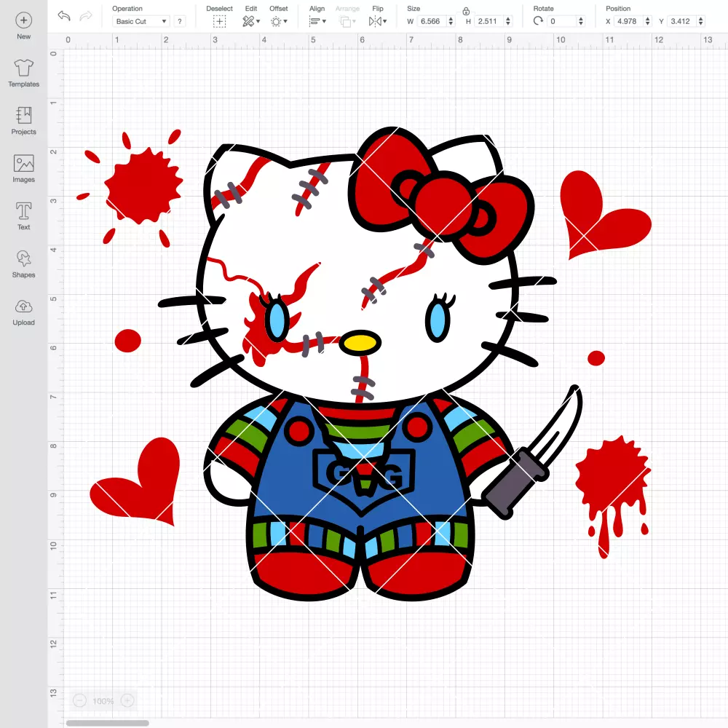The height and width of the screenshot is (728, 728).
Task: Click the Position Y stepper arrows
Action: [700, 21]
